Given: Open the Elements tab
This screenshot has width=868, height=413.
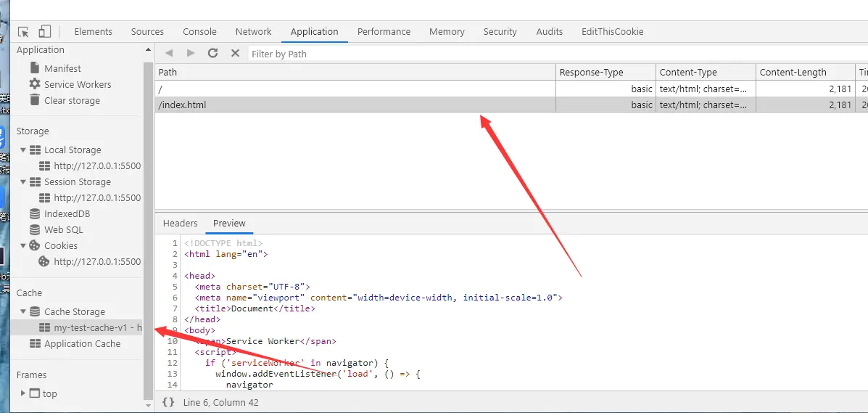Looking at the screenshot, I should [93, 32].
